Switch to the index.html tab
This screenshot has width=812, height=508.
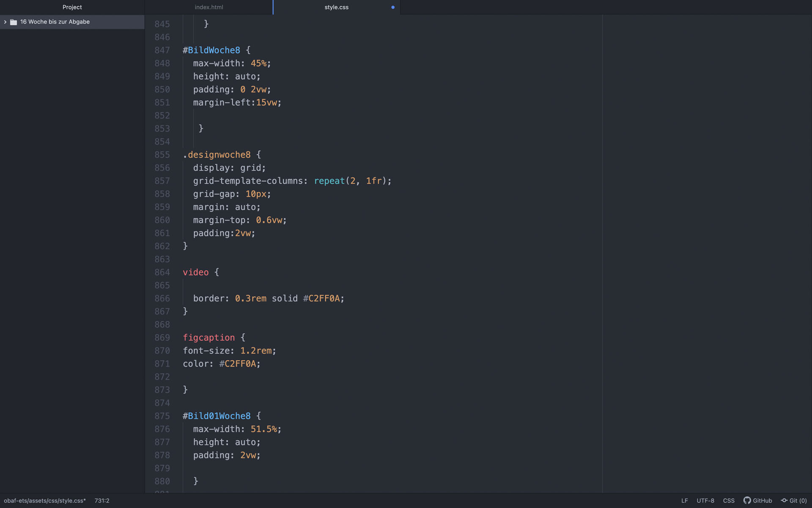tap(209, 7)
